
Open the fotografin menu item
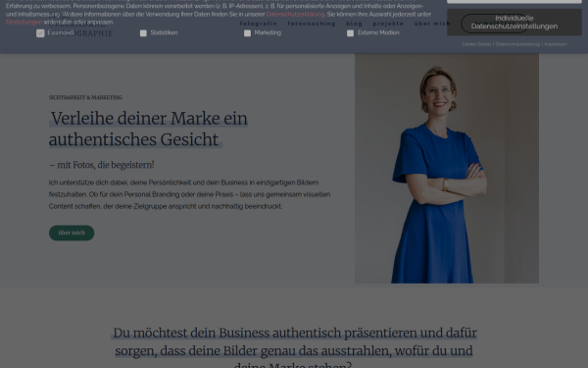click(x=259, y=24)
